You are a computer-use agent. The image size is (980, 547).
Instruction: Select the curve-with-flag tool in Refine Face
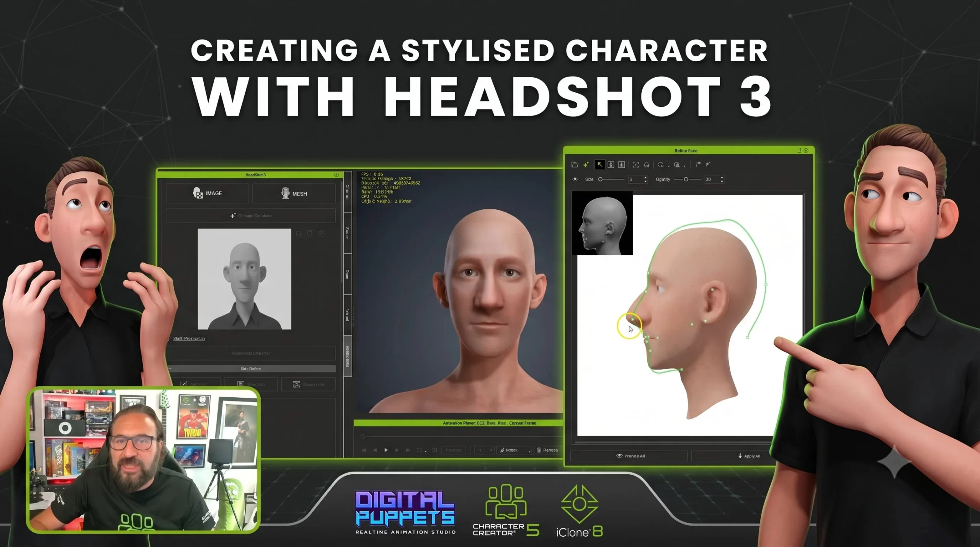[698, 165]
